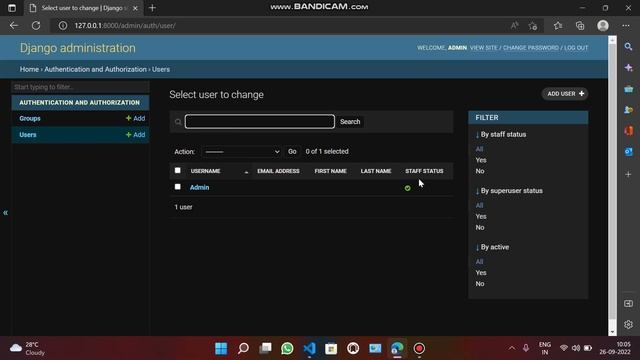Collapse the Django navigation sidebar
The width and height of the screenshot is (640, 360).
pyautogui.click(x=5, y=213)
